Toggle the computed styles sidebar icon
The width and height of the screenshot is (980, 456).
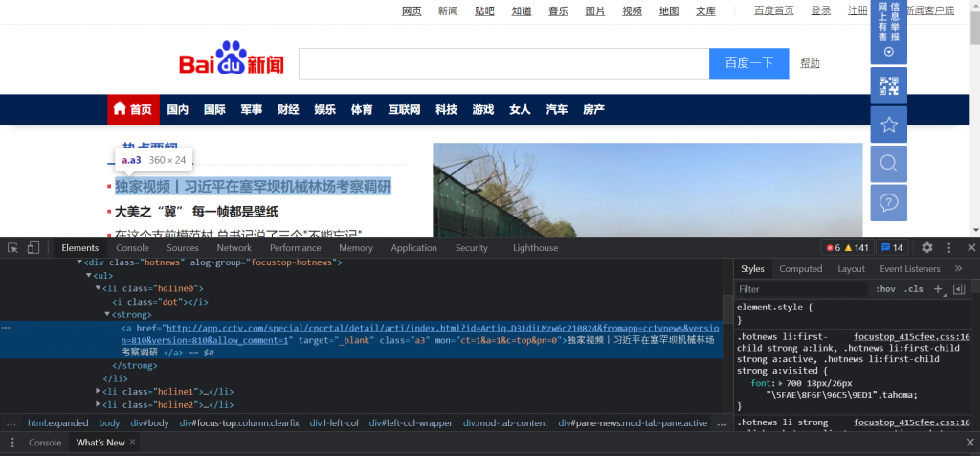tap(959, 289)
